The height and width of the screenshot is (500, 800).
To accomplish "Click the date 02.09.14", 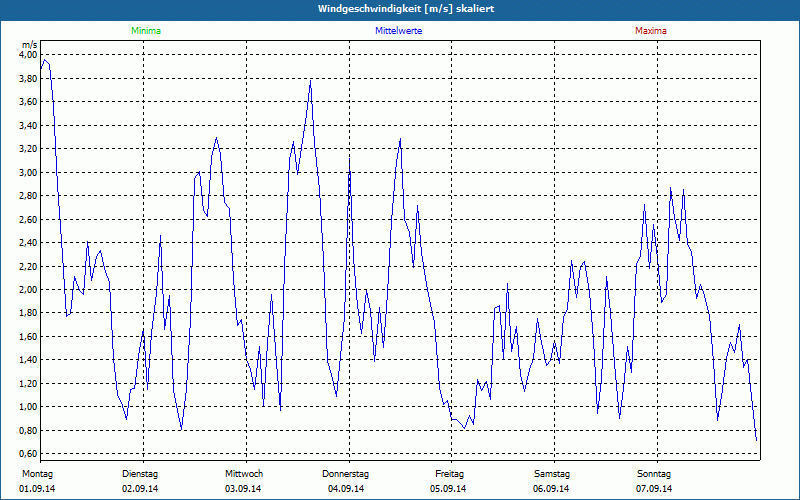I will point(140,489).
